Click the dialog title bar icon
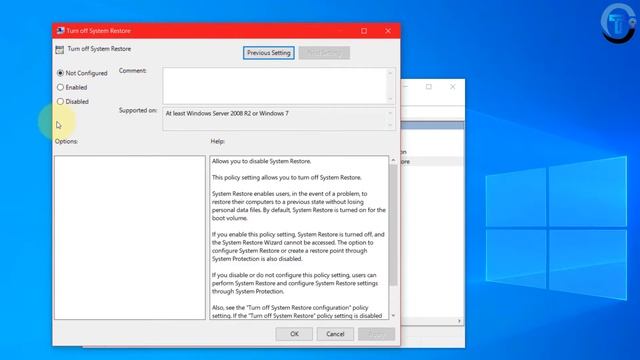 pyautogui.click(x=60, y=31)
